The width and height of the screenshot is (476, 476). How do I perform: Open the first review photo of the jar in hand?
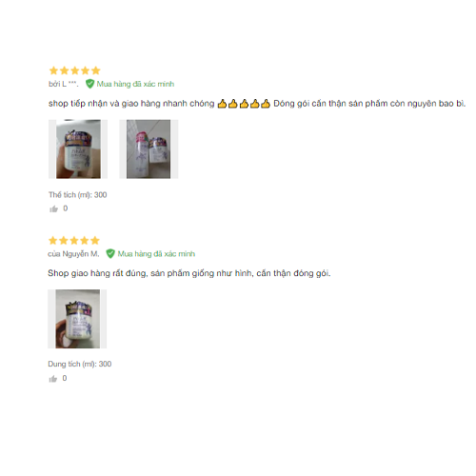point(78,149)
